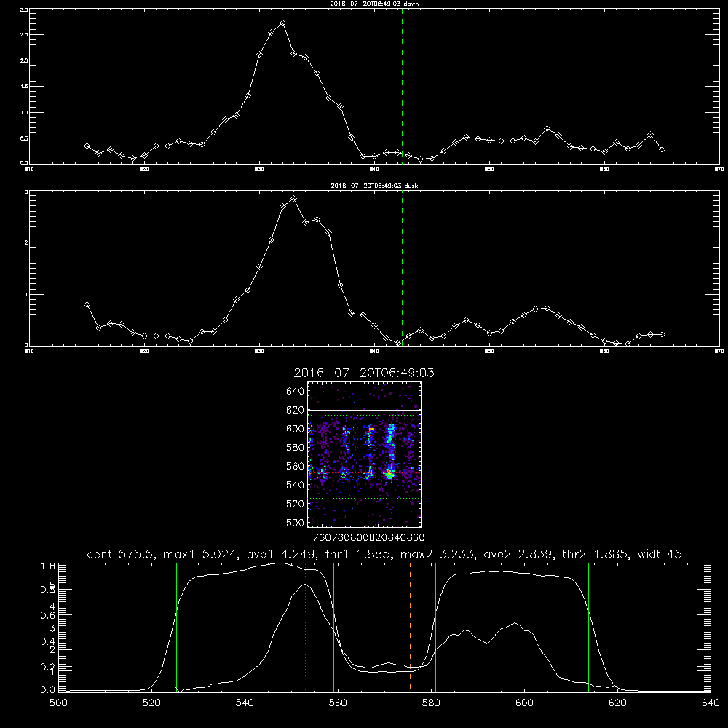Image resolution: width=728 pixels, height=728 pixels.
Task: Click the highest diamond point in dusk plot
Action: coord(293,199)
